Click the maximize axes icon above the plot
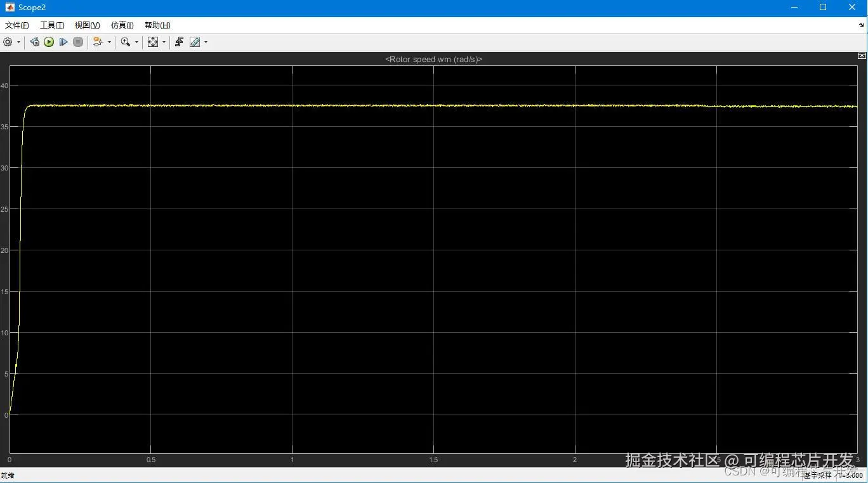Viewport: 868px width, 483px height. (x=862, y=56)
